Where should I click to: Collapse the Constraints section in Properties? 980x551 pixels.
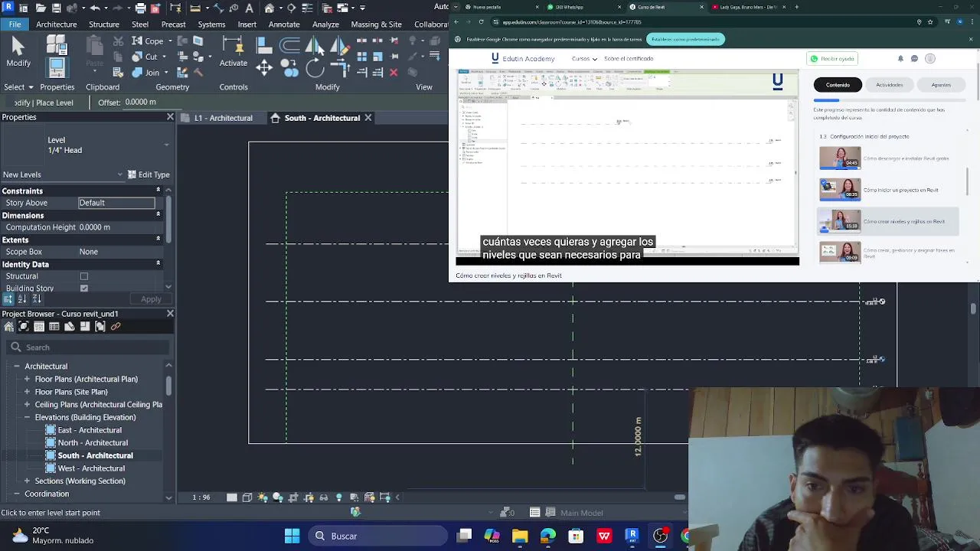tap(158, 191)
